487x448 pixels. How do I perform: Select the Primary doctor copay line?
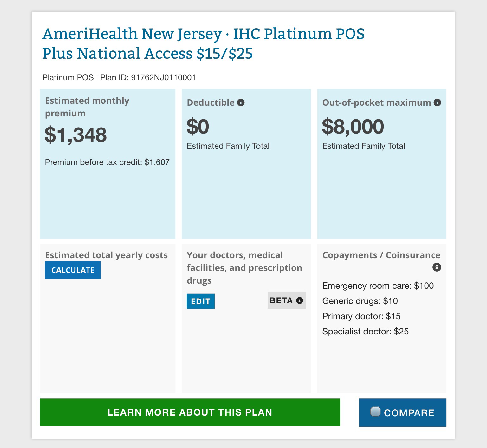(x=361, y=316)
